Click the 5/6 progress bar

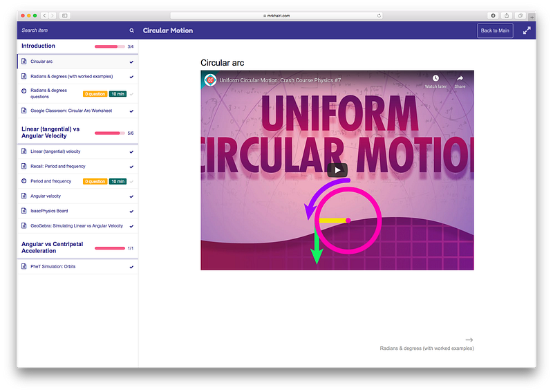[110, 133]
